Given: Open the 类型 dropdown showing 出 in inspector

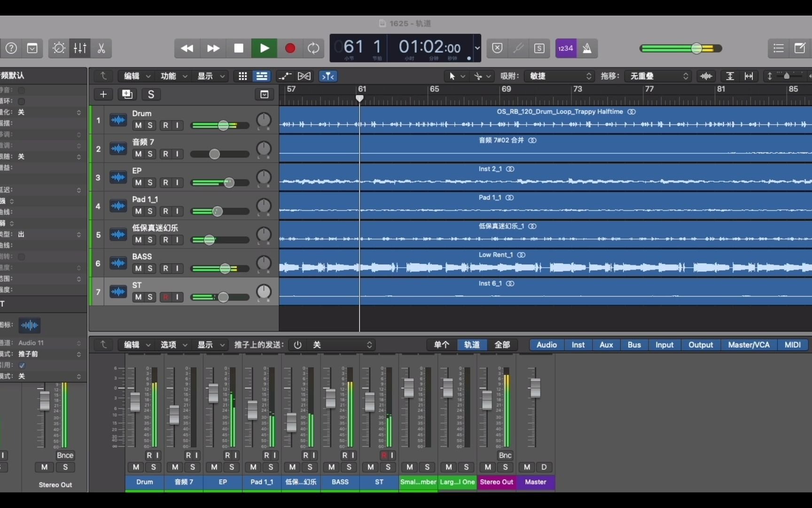Looking at the screenshot, I should coord(49,234).
